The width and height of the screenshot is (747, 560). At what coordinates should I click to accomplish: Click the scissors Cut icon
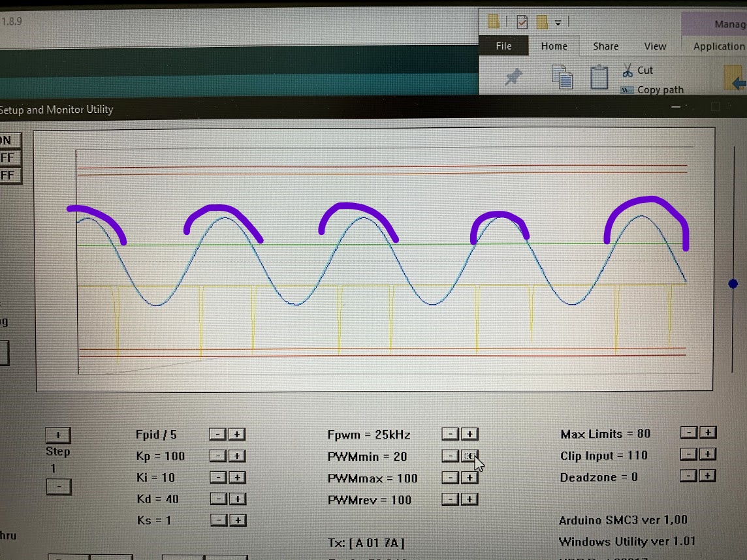click(x=628, y=70)
